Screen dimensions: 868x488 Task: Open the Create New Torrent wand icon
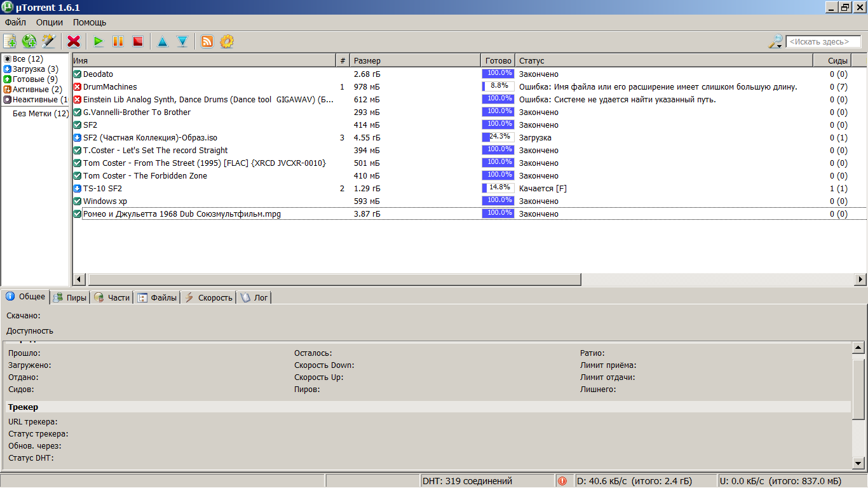click(x=48, y=41)
